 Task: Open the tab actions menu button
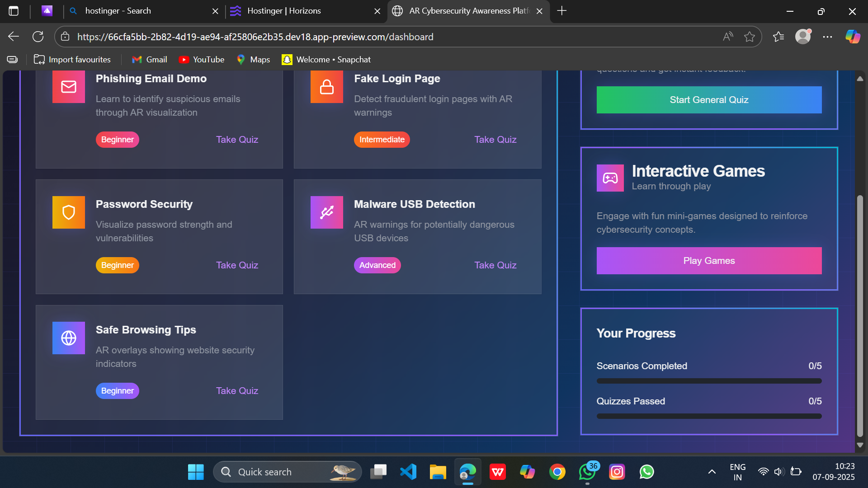pyautogui.click(x=14, y=11)
